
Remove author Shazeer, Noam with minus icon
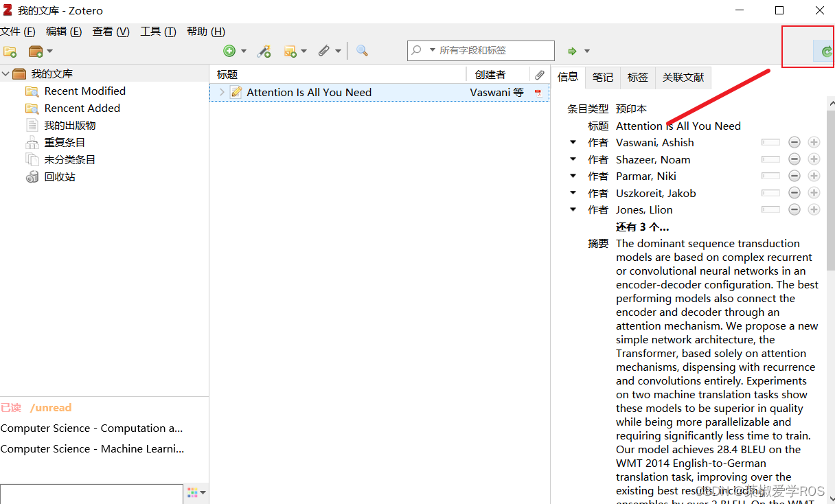click(x=794, y=159)
